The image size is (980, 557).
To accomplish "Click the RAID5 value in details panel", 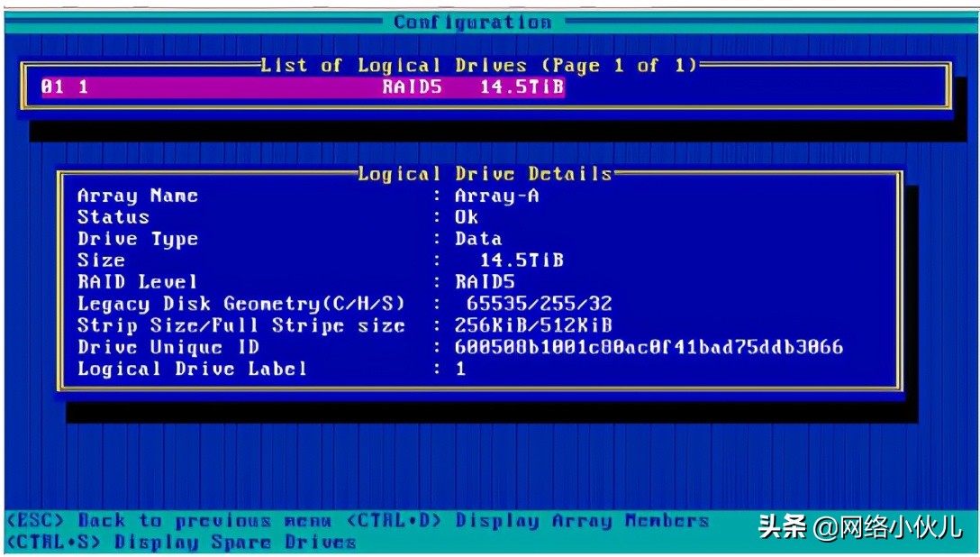I will point(485,282).
